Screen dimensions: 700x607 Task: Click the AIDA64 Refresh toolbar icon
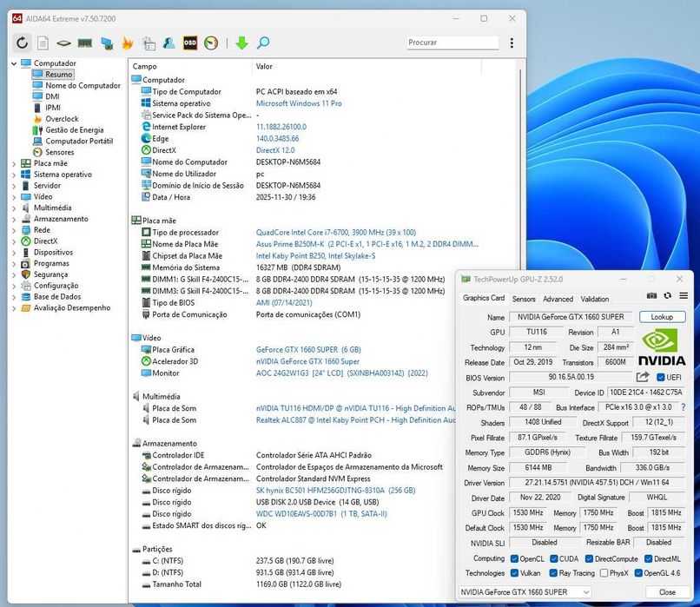[22, 43]
